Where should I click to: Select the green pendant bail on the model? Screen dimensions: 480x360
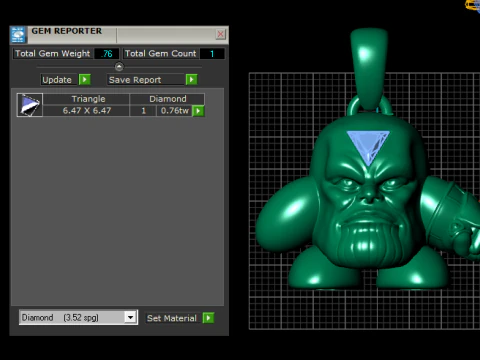369,68
